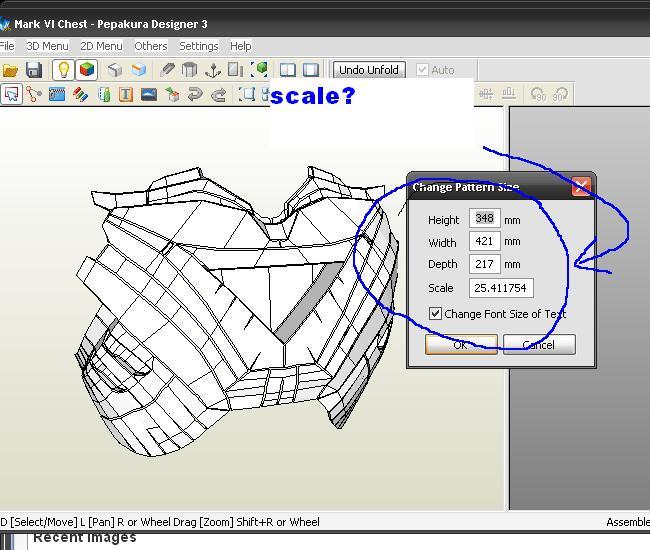Click the cube with green arrow icon
This screenshot has height=550, width=650.
click(172, 94)
